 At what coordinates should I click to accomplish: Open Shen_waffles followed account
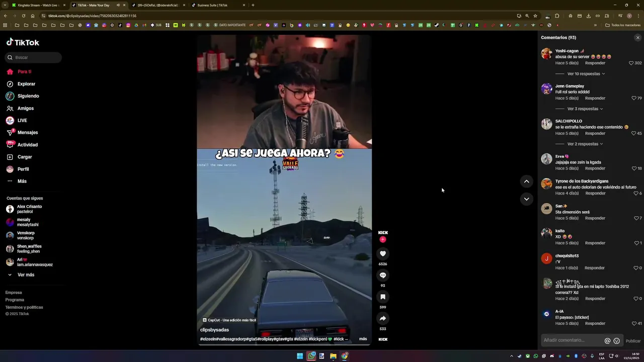pyautogui.click(x=24, y=249)
